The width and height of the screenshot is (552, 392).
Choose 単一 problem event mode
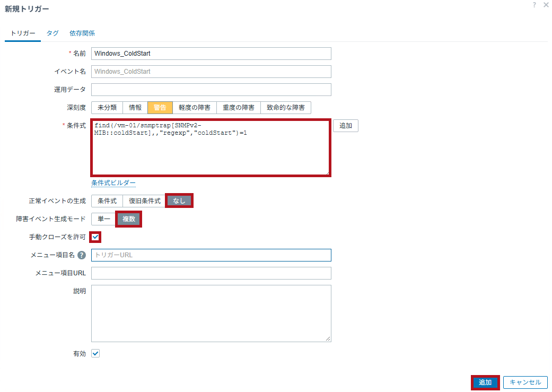coord(104,219)
